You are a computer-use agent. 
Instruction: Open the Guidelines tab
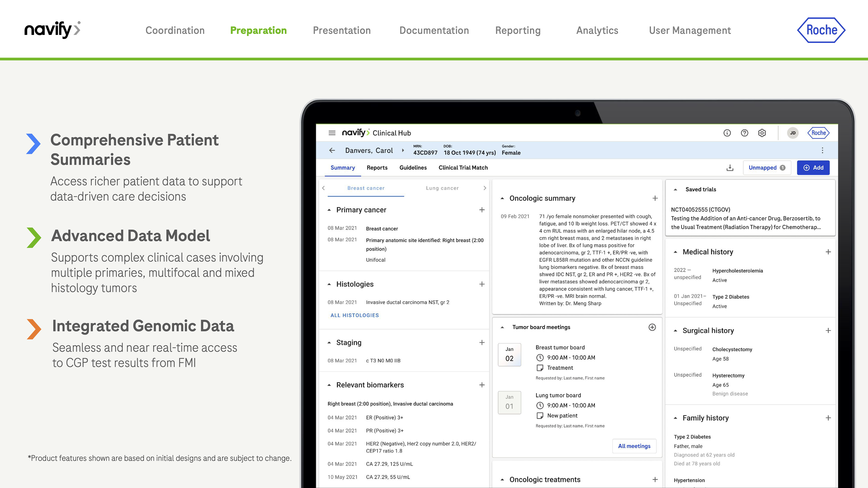tap(413, 168)
